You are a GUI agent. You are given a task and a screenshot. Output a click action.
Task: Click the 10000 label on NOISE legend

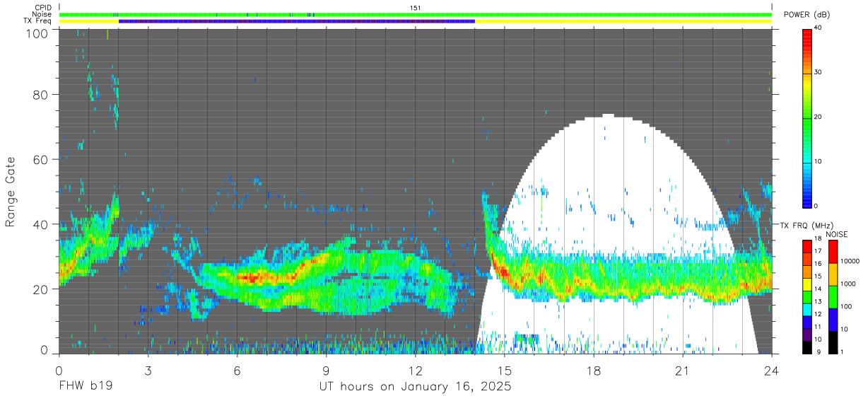point(849,261)
